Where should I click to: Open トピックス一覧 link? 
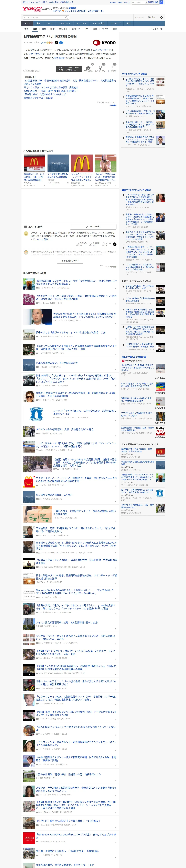[x=155, y=29]
